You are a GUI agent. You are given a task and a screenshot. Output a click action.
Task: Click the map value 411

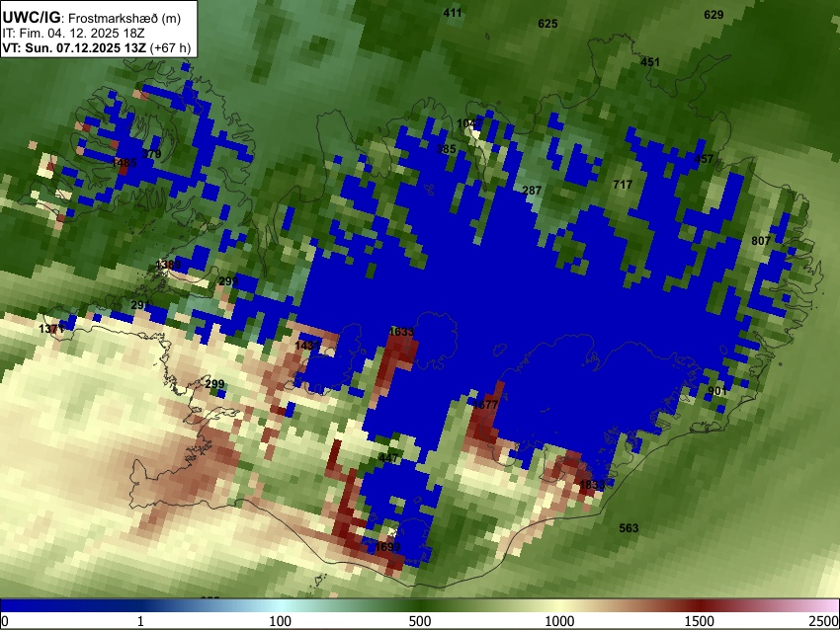pos(453,13)
